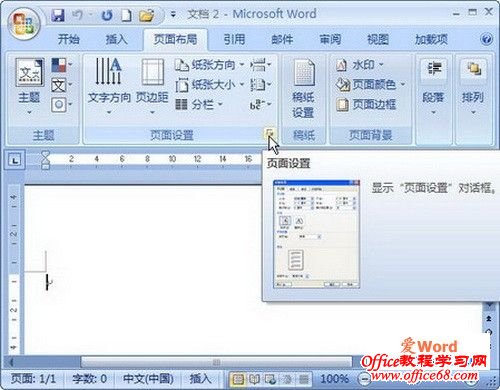Click zoom out minus button

[364, 379]
